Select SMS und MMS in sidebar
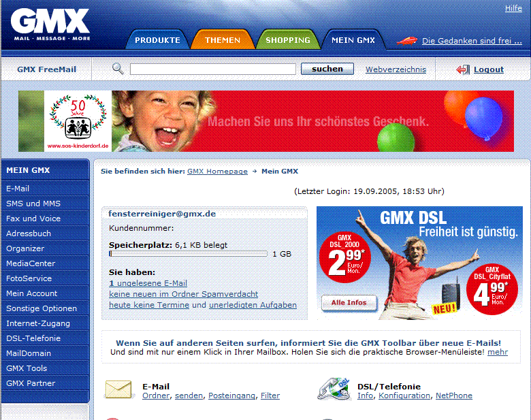 (45, 204)
